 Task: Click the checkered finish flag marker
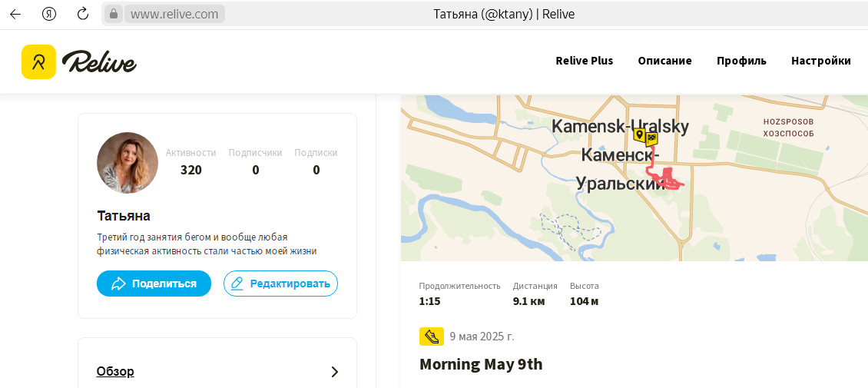click(x=651, y=138)
